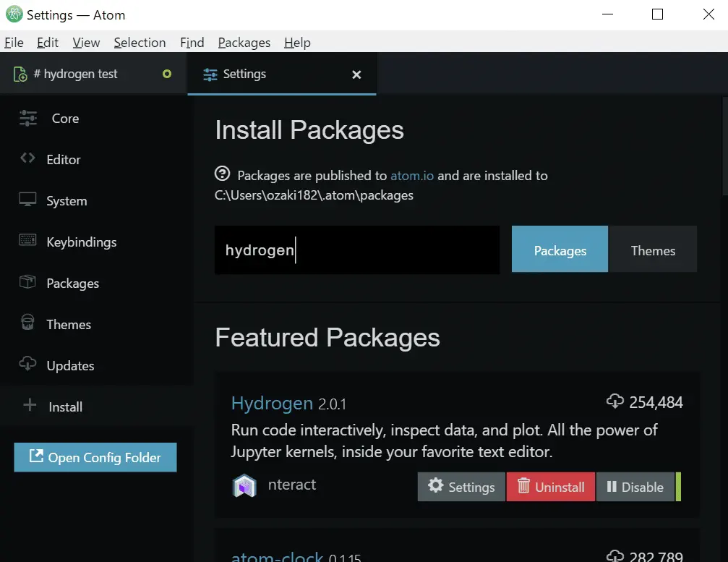
Task: Open Hydrogen package Settings
Action: click(x=461, y=488)
